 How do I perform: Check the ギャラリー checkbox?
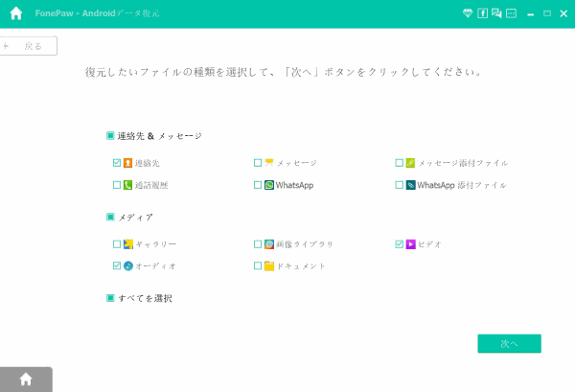click(117, 244)
